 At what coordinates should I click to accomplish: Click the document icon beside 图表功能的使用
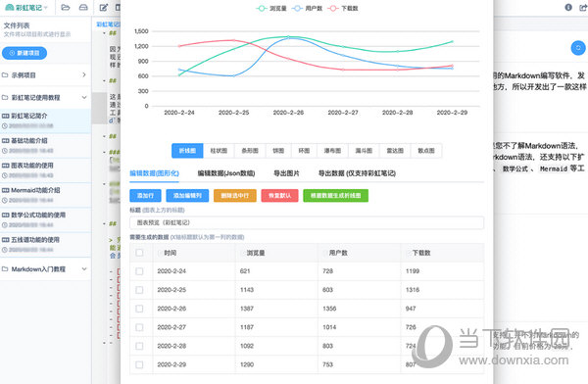tap(5, 166)
